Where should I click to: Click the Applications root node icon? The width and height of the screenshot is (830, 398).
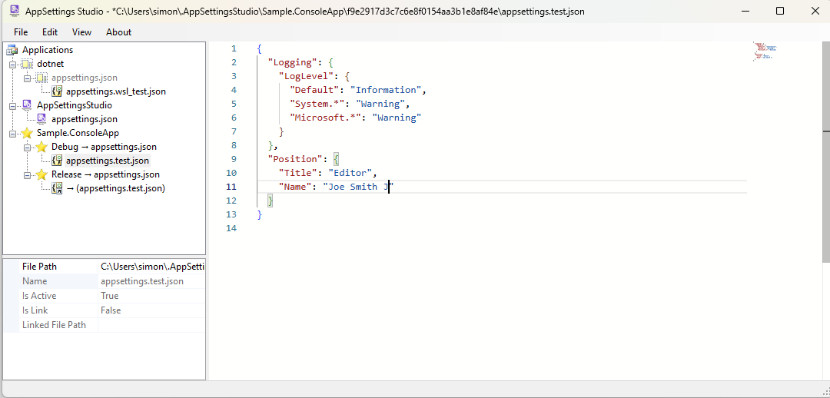pyautogui.click(x=13, y=50)
